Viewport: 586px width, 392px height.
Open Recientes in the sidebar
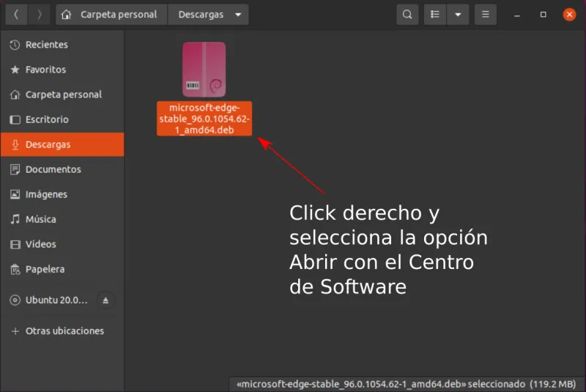point(62,45)
